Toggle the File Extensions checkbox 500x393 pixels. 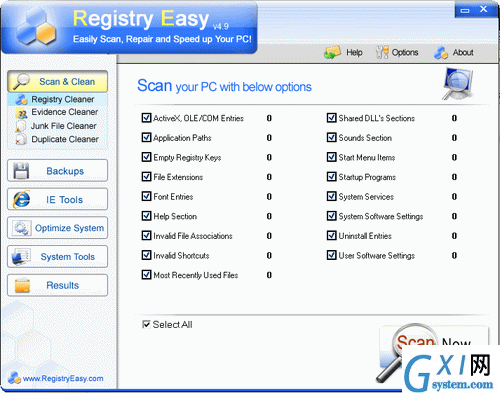[146, 177]
